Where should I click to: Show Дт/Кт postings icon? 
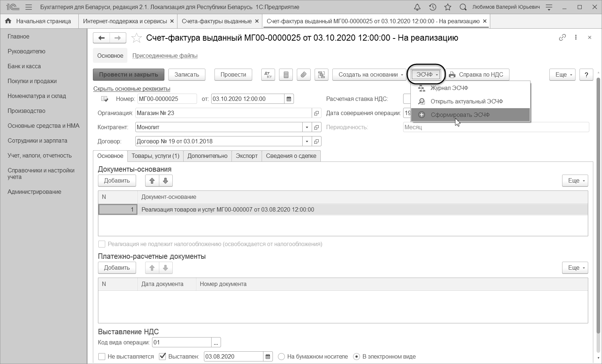(x=268, y=74)
